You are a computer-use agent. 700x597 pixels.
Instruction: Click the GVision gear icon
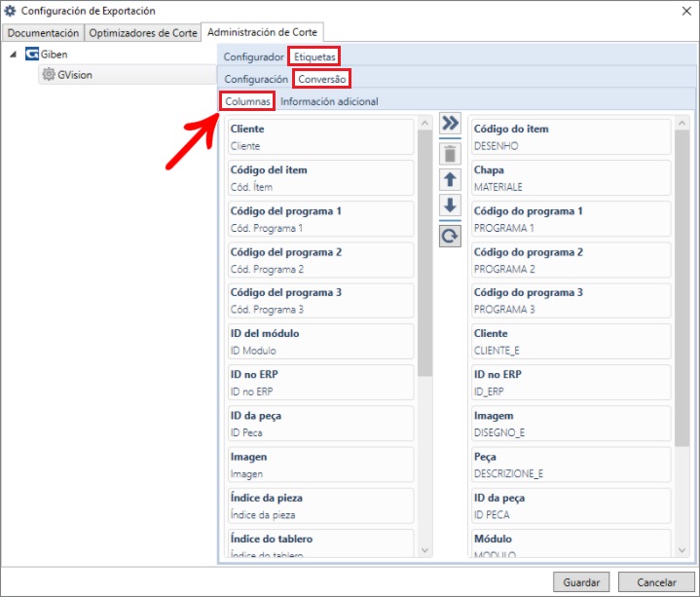point(49,75)
